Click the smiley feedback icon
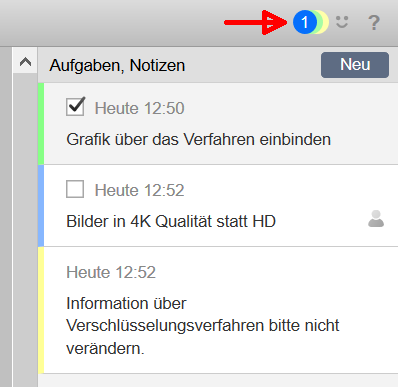This screenshot has width=398, height=387. (342, 22)
